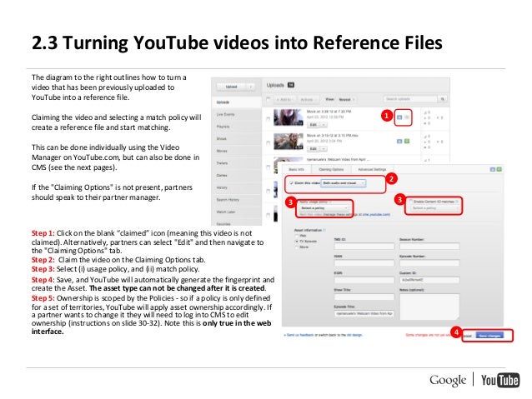The width and height of the screenshot is (532, 399).
Task: Switch to the Basic Info tab
Action: pos(297,169)
